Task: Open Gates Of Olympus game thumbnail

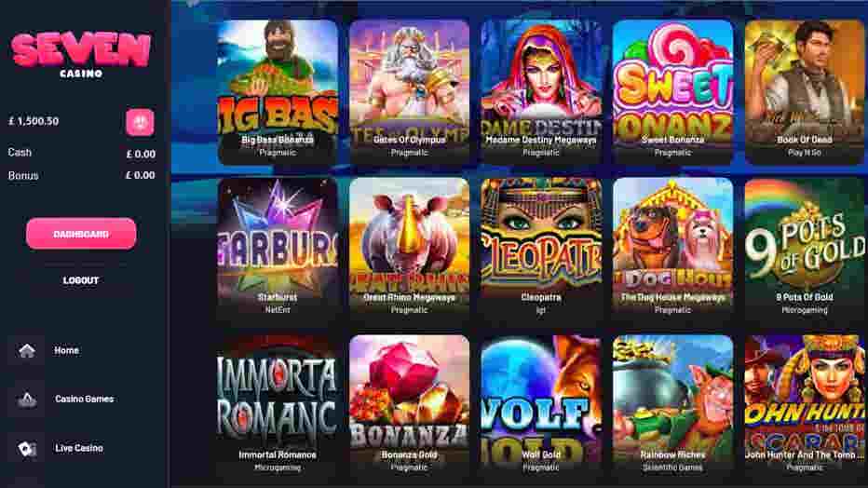Action: [x=409, y=92]
